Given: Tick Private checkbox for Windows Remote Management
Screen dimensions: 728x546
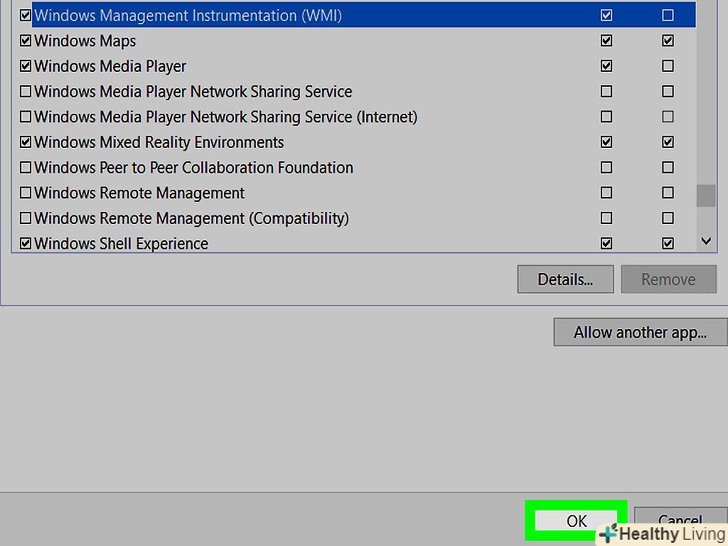Looking at the screenshot, I should [x=606, y=193].
